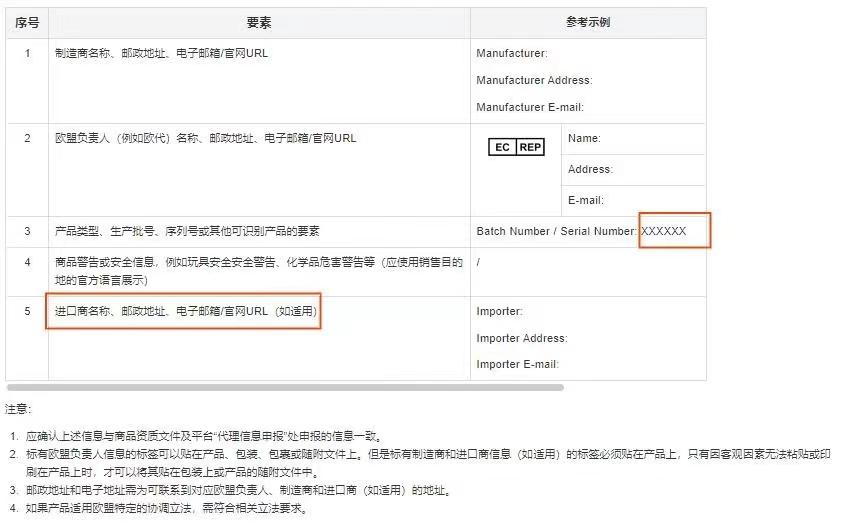Viewport: 849px width, 525px height.
Task: Click the 'Manufacturer Address:' example text
Action: point(534,80)
